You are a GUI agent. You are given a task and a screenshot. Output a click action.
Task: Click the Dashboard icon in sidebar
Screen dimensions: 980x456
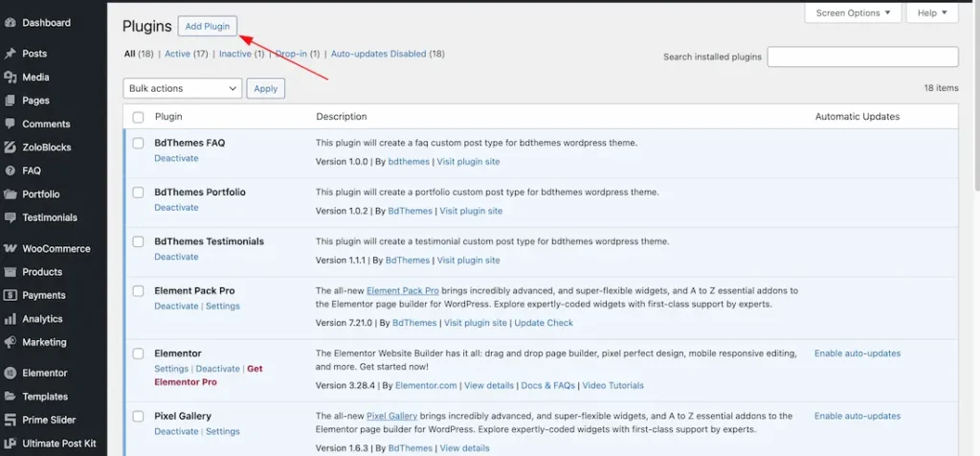(10, 23)
